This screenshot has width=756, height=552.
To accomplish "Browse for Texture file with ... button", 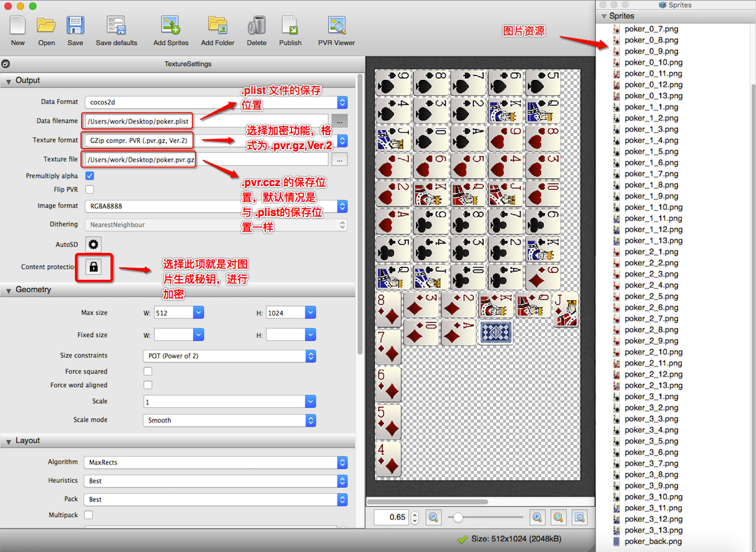I will pos(339,160).
